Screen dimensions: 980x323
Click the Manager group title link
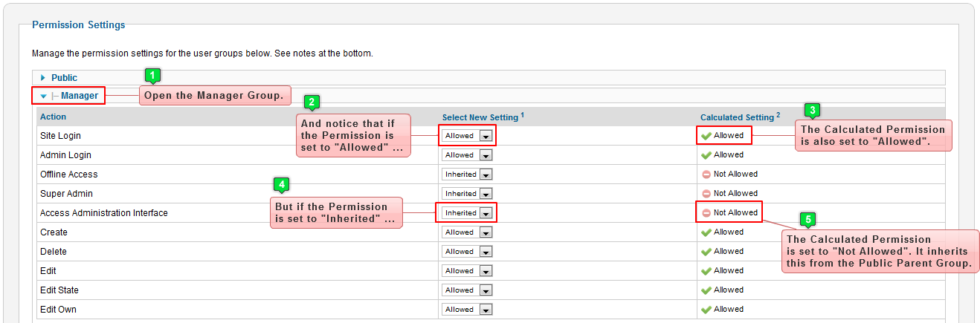click(x=80, y=96)
